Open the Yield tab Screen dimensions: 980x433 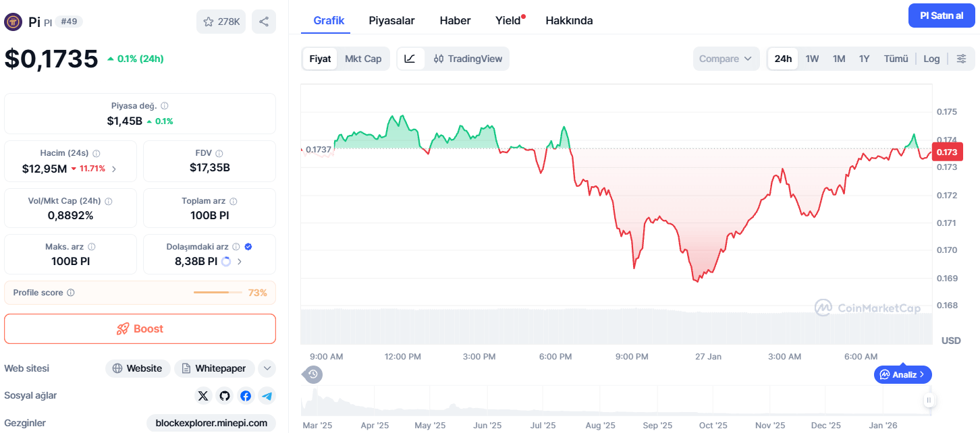point(508,20)
